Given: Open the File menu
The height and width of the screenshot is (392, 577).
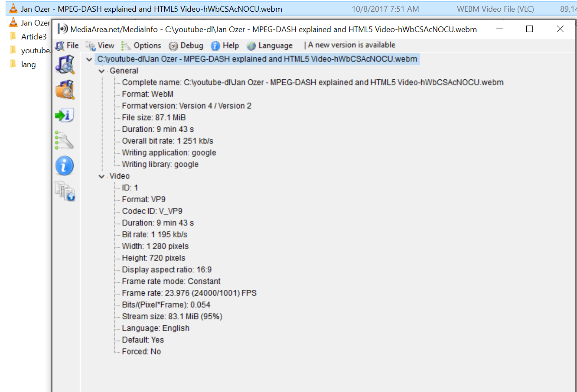Looking at the screenshot, I should [67, 45].
